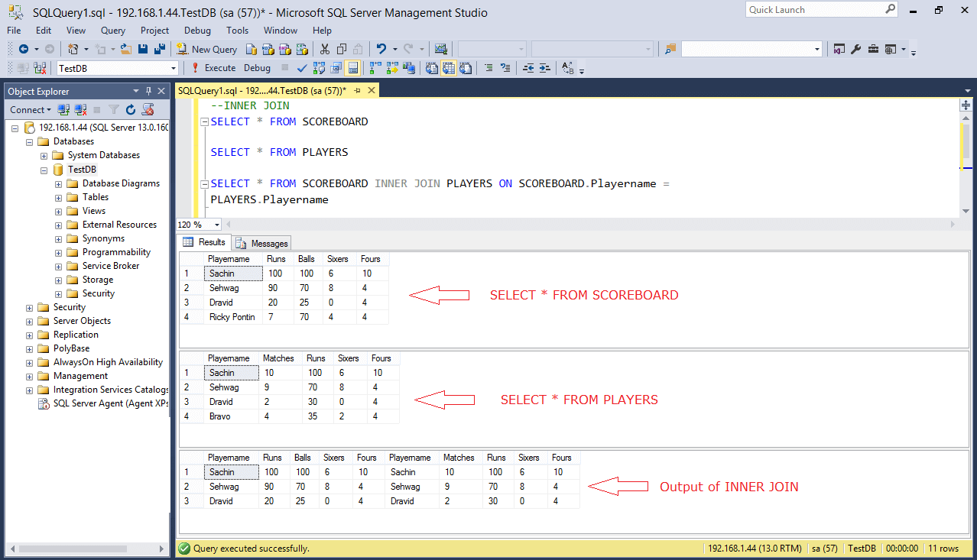Viewport: 977px width, 560px height.
Task: Click the Connect button in Object Explorer
Action: pyautogui.click(x=26, y=110)
